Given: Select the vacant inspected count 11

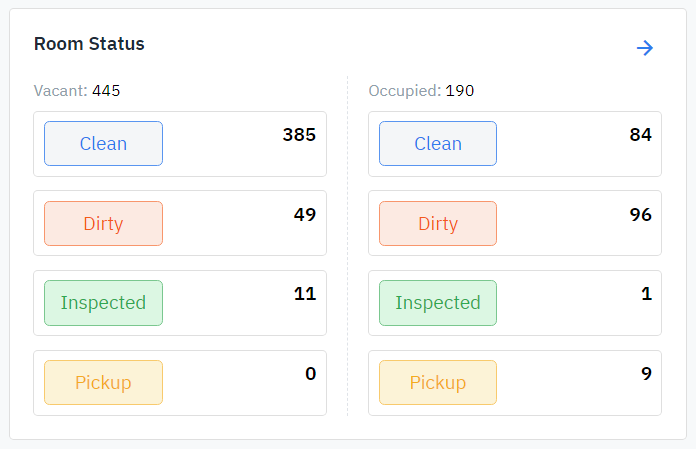Looking at the screenshot, I should point(305,294).
